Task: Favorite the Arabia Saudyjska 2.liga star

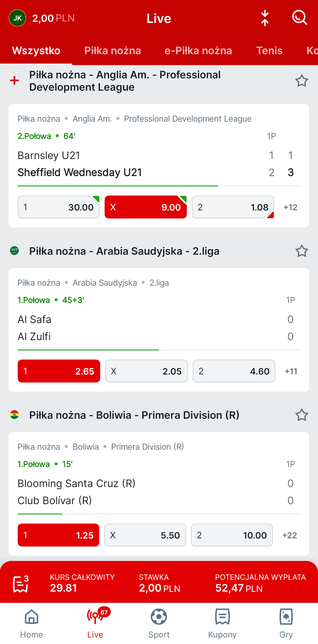Action: point(301,251)
